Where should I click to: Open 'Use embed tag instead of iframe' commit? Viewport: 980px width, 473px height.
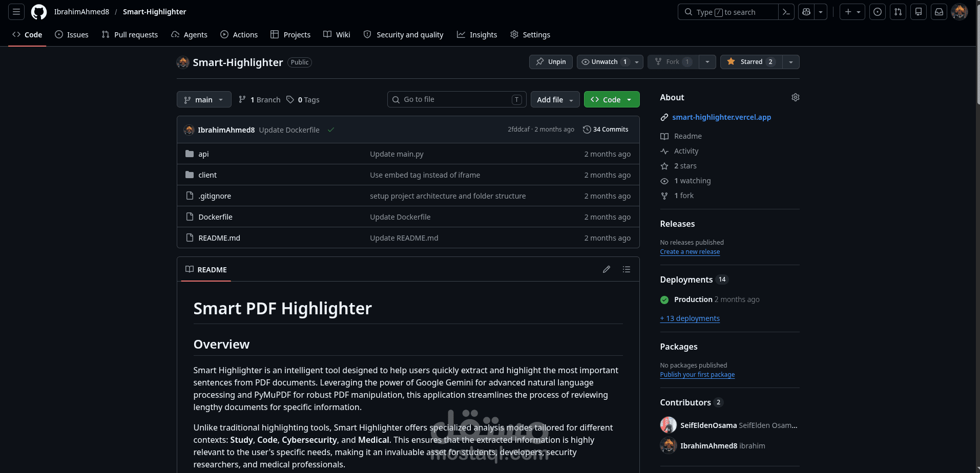425,175
